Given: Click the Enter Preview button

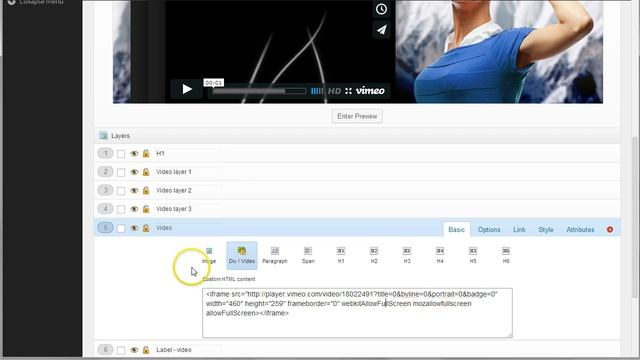Looking at the screenshot, I should click(x=357, y=116).
